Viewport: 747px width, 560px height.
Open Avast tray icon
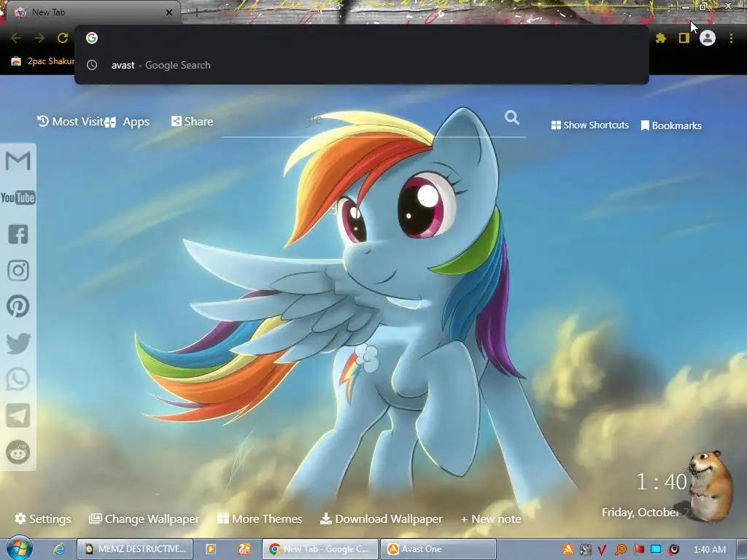(568, 550)
